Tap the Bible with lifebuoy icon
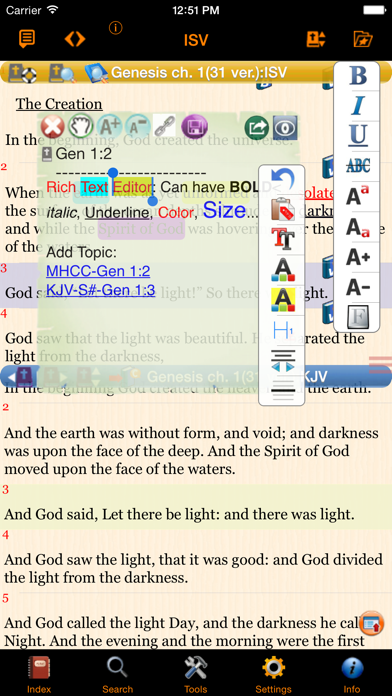This screenshot has width=392, height=696. (22, 73)
